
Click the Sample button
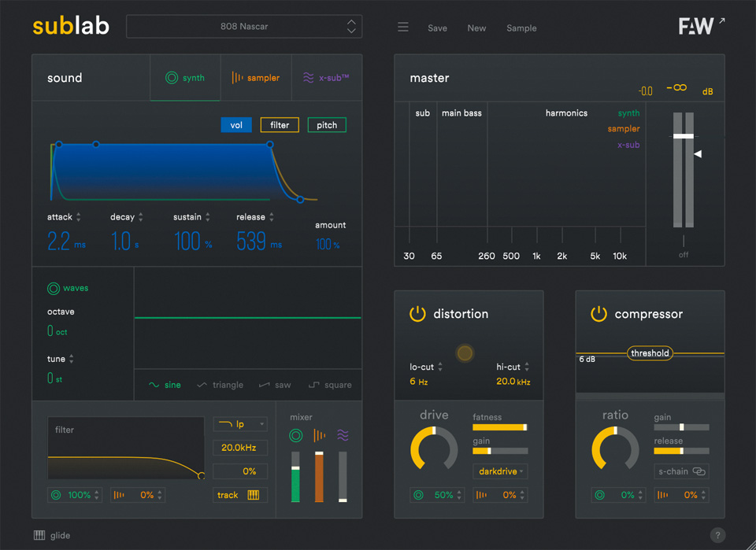(521, 28)
